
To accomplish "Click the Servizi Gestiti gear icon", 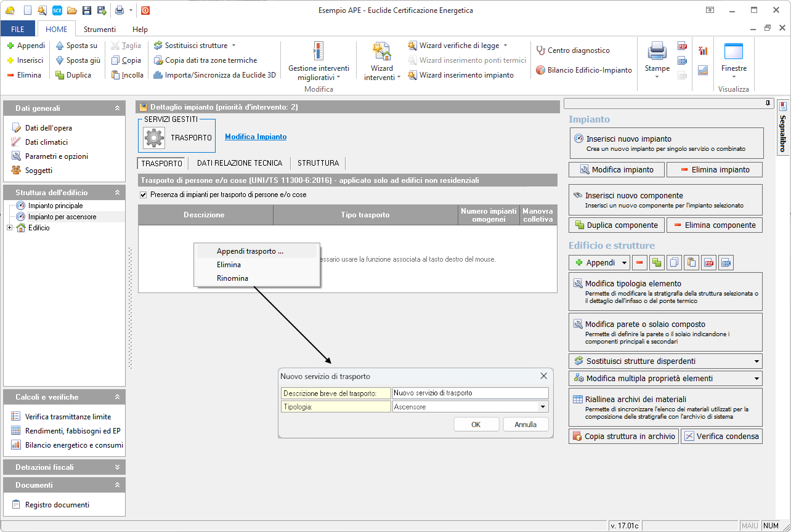I will coord(154,137).
